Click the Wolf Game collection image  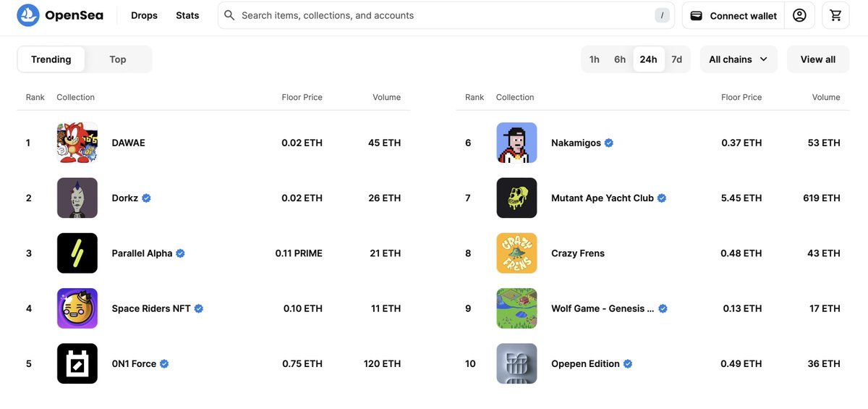(516, 308)
